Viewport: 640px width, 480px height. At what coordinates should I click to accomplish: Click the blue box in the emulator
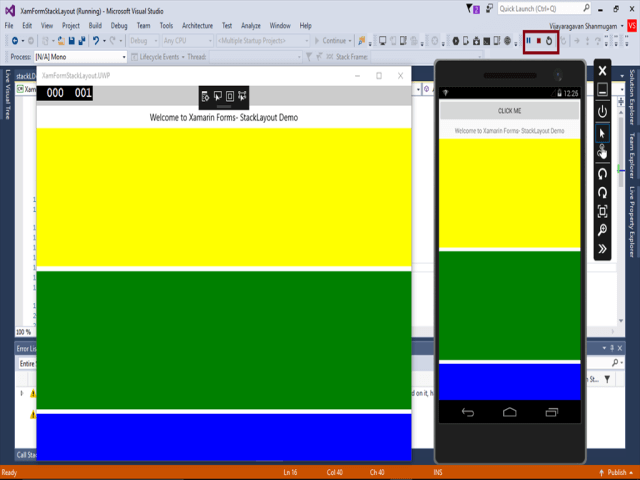point(509,382)
